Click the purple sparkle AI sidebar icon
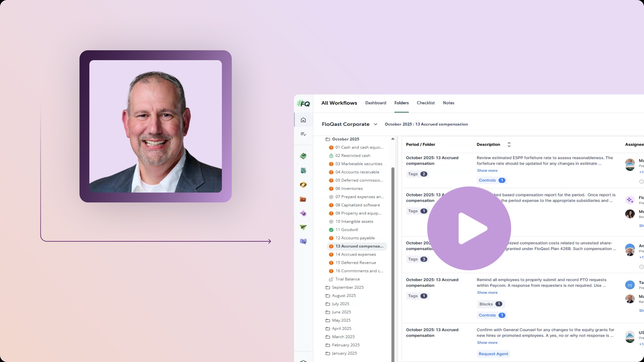644x362 pixels. 303,214
